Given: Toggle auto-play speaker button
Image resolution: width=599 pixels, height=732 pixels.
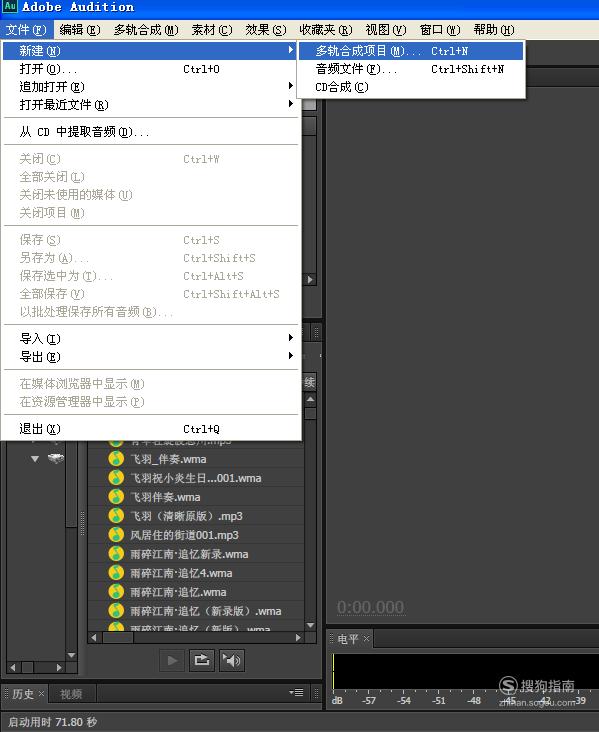Looking at the screenshot, I should pos(232,661).
